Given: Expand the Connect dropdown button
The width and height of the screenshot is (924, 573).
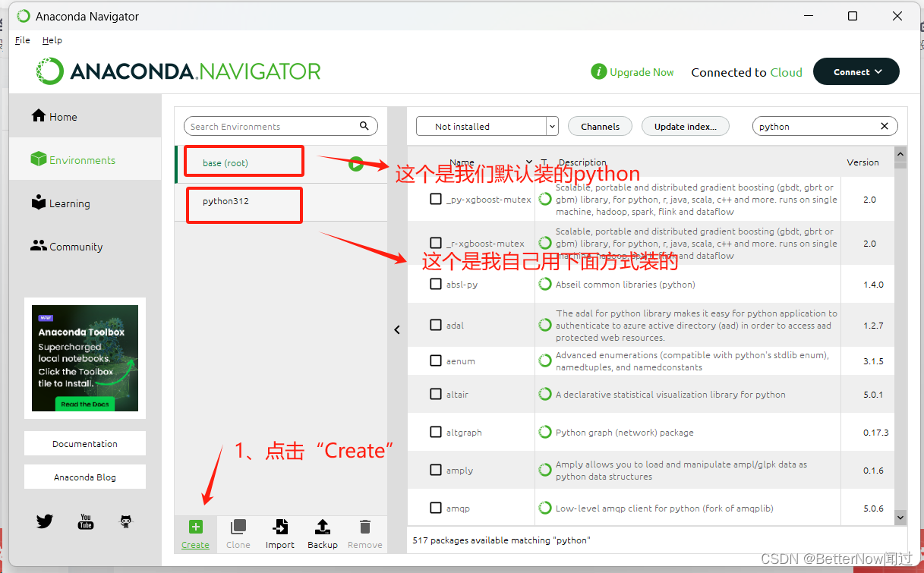Looking at the screenshot, I should tap(856, 72).
